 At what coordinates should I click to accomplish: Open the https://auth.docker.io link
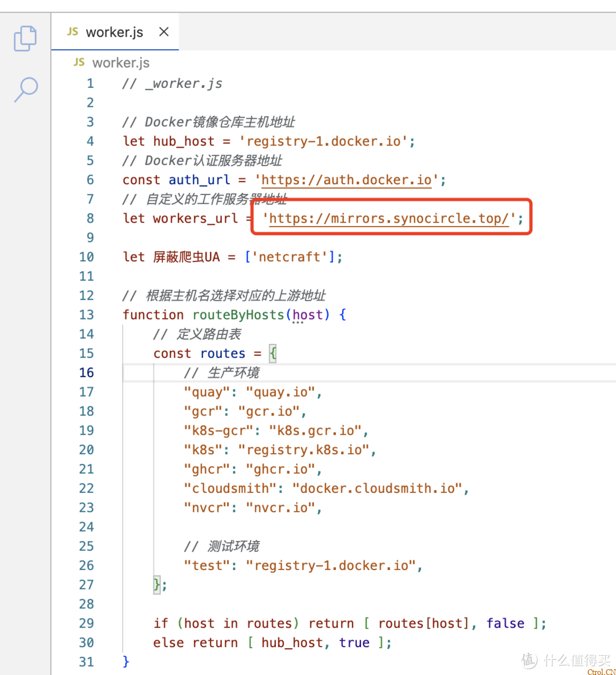pyautogui.click(x=346, y=180)
